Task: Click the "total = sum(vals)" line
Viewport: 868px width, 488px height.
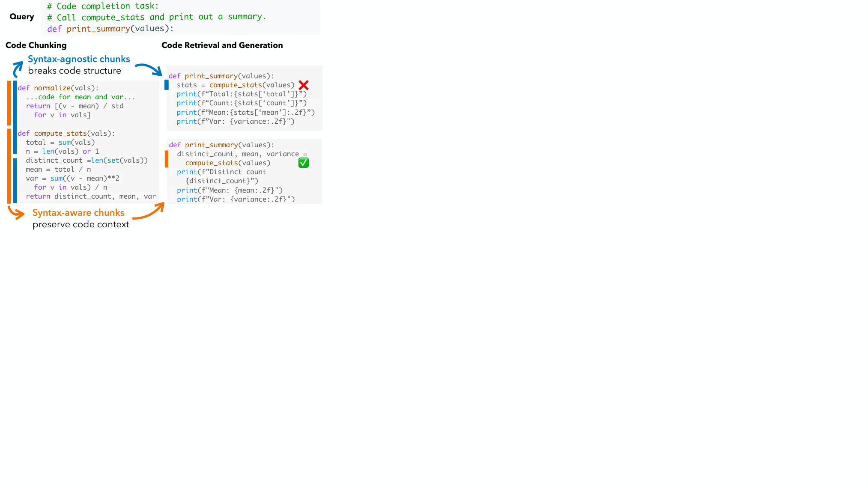Action: 60,143
